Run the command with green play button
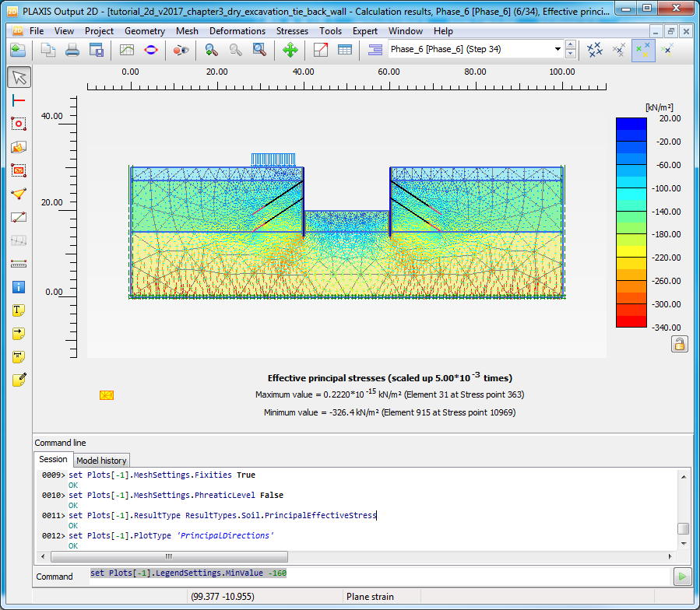Viewport: 700px width, 610px height. 683,577
